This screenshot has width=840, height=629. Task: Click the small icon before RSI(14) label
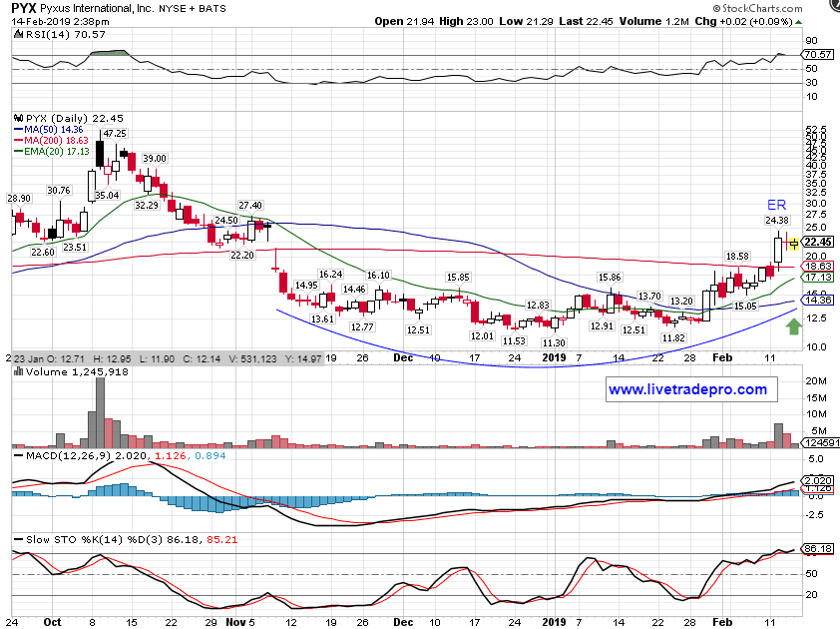tap(17, 39)
